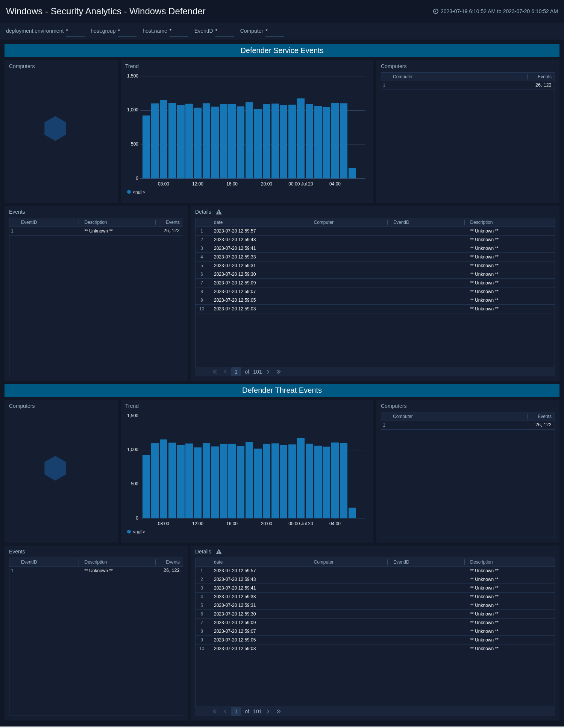Sort Threat Events table by EventID header
Screen dimensions: 564x728
[29, 562]
